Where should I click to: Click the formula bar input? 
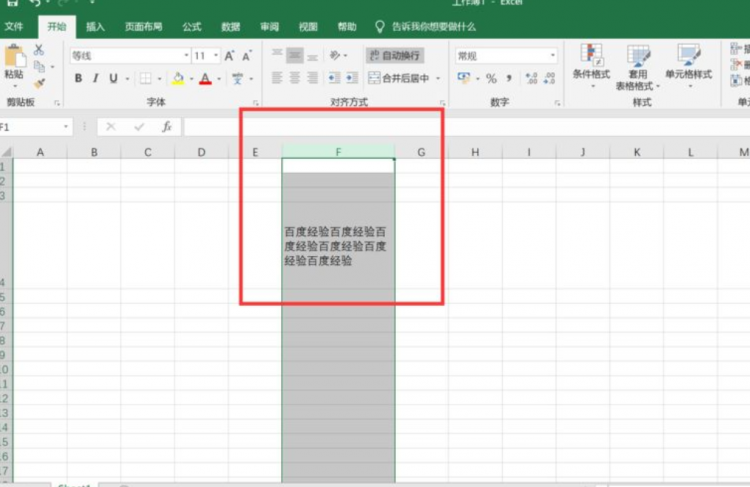point(467,127)
